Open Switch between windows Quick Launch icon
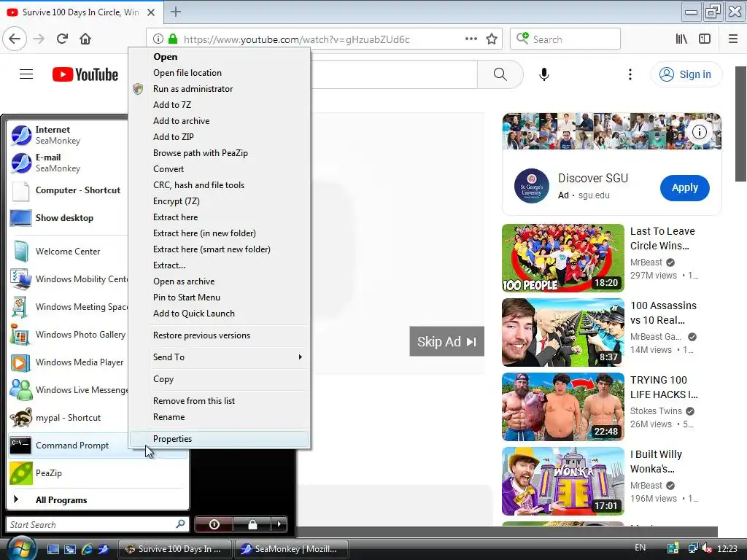Image resolution: width=747 pixels, height=560 pixels. click(70, 549)
